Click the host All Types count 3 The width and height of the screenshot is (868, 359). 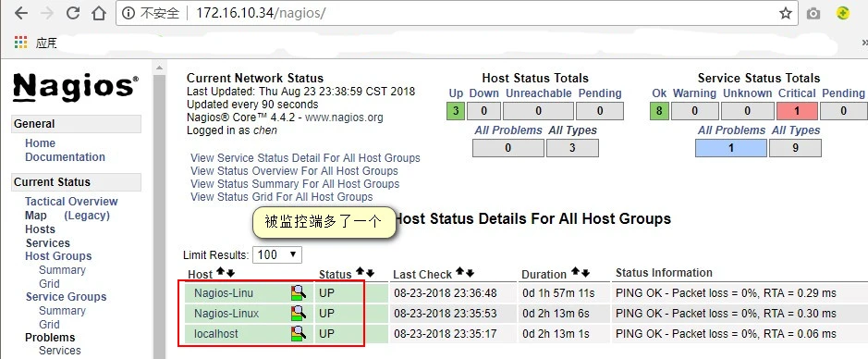[572, 148]
